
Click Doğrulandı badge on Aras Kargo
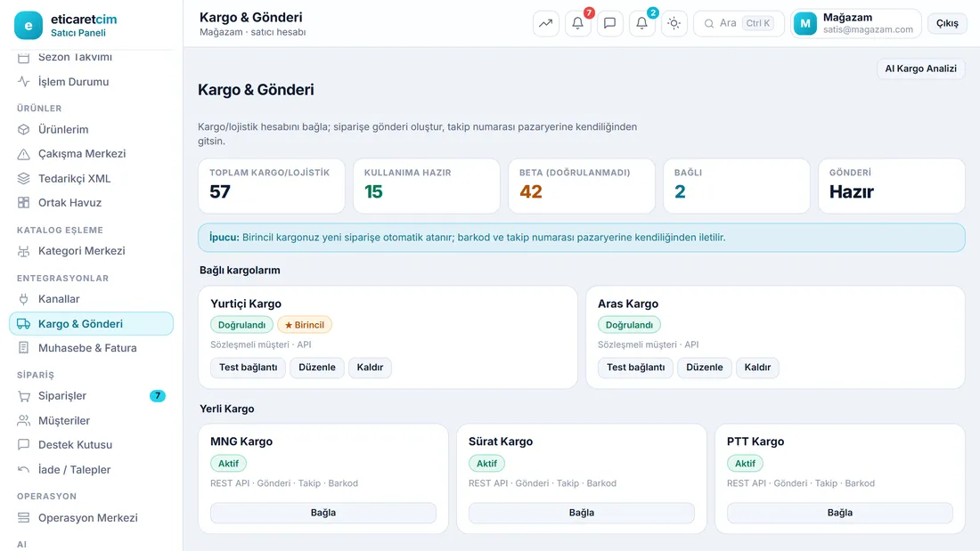click(629, 325)
